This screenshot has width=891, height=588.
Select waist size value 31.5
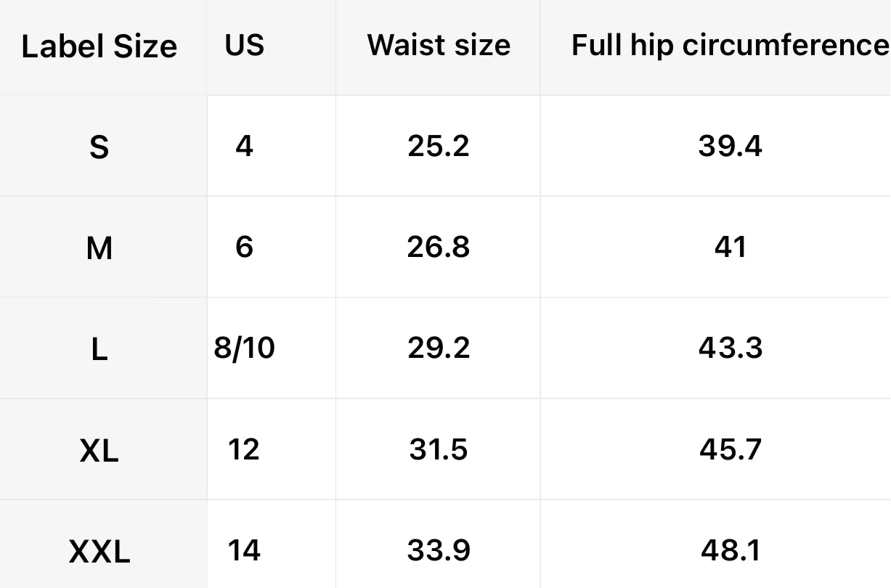click(x=439, y=449)
